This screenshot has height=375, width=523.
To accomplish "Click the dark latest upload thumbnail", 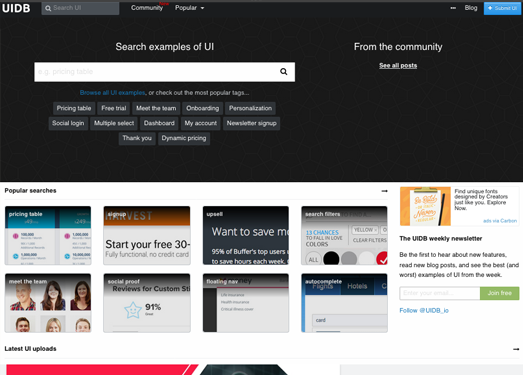I will point(244,370).
